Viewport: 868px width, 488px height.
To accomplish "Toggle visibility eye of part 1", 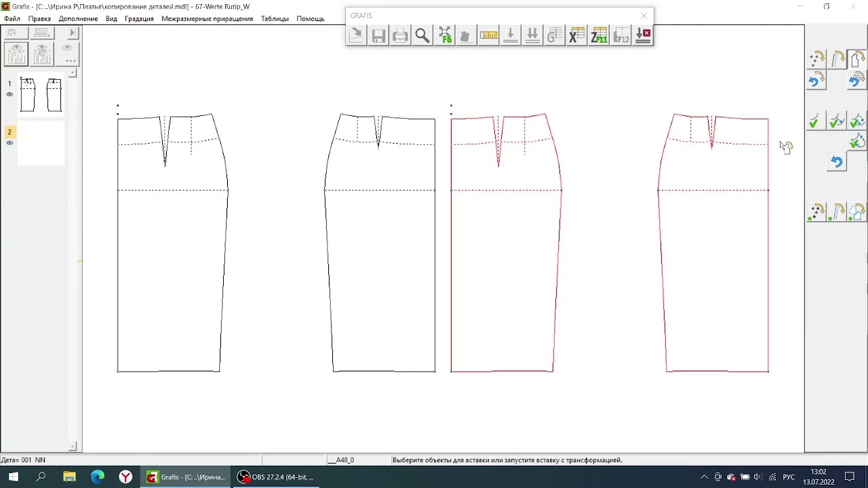I will 9,94.
